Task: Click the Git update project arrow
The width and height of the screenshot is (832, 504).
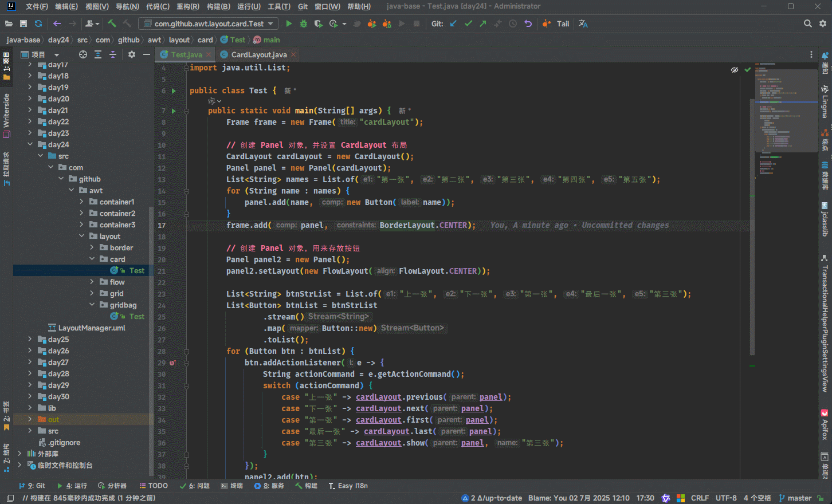Action: [x=453, y=23]
